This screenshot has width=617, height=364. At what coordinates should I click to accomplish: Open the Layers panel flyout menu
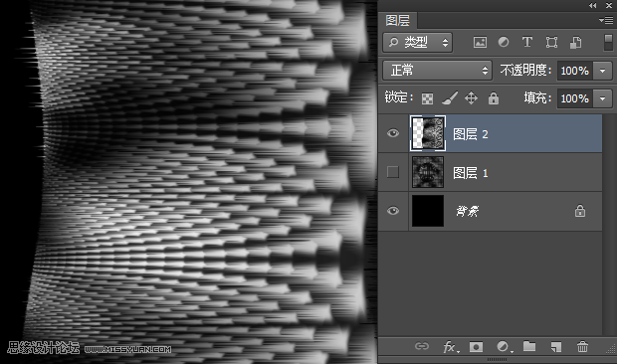(x=606, y=20)
